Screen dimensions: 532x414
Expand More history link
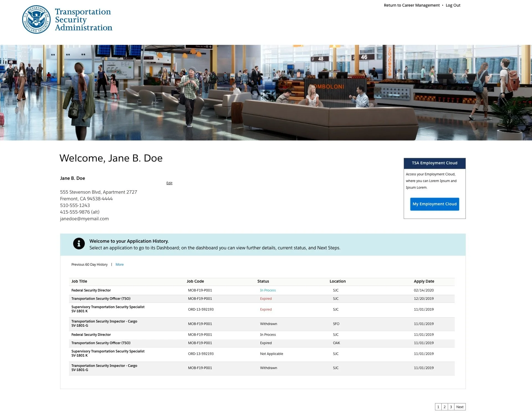(x=119, y=265)
